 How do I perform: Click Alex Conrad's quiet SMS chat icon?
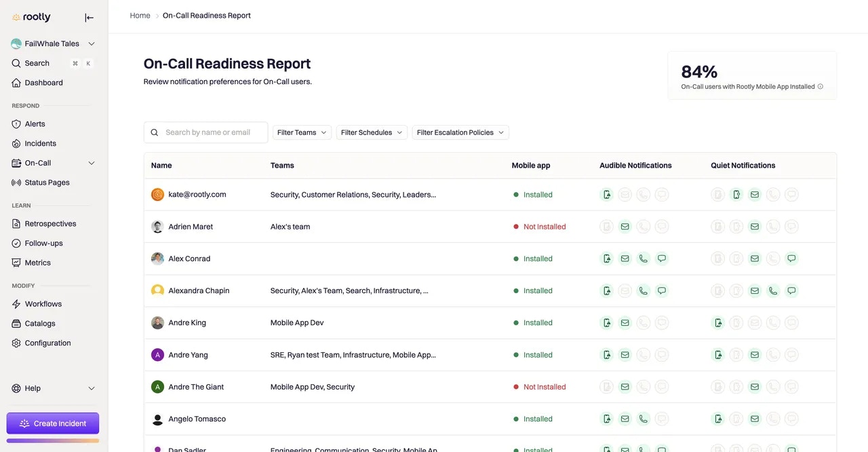click(791, 259)
